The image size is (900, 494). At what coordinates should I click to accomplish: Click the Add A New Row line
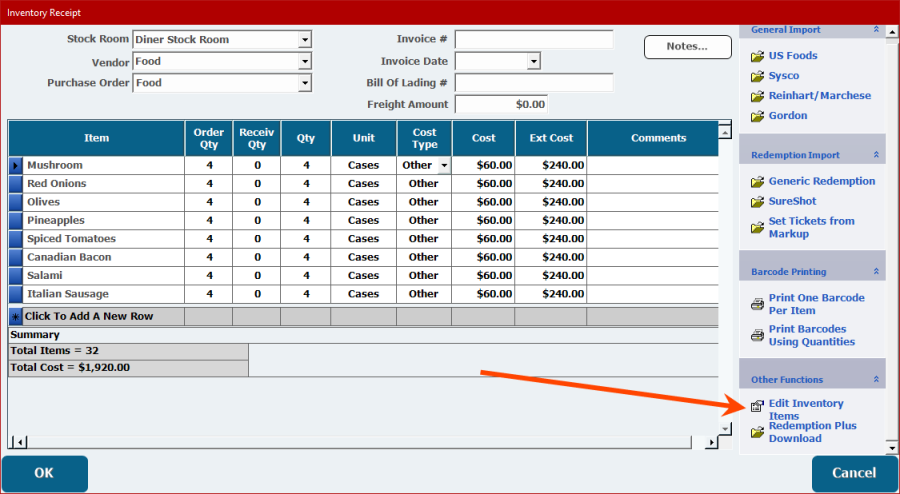pyautogui.click(x=96, y=316)
